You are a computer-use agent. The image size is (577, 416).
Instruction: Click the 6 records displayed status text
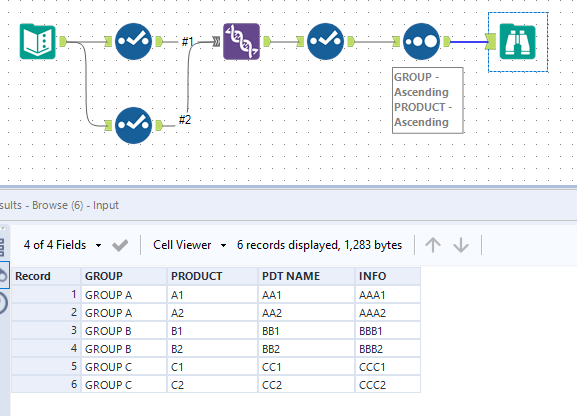pyautogui.click(x=319, y=245)
